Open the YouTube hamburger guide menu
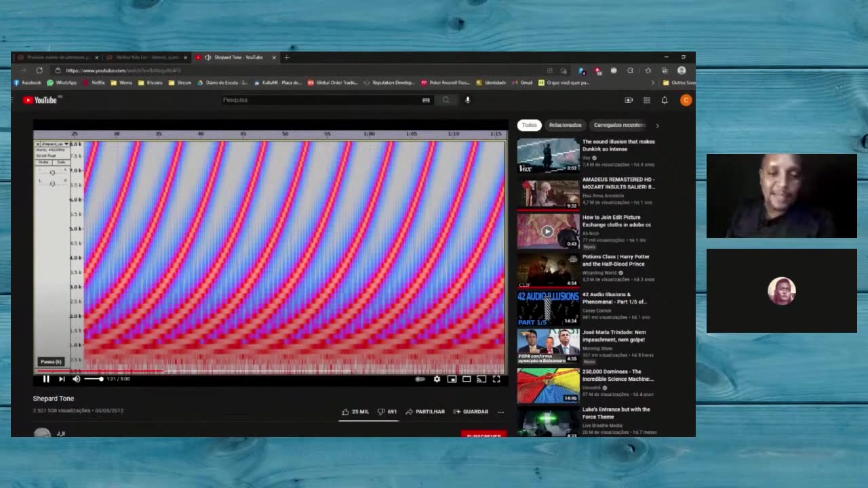Screen dimensions: 868x488 (x=13, y=100)
